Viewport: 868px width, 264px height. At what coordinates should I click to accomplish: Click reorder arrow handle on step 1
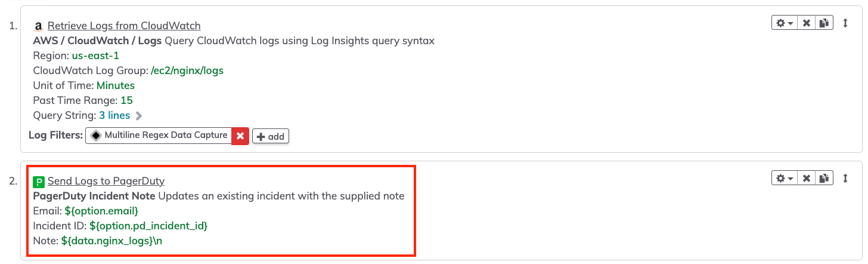(x=845, y=23)
